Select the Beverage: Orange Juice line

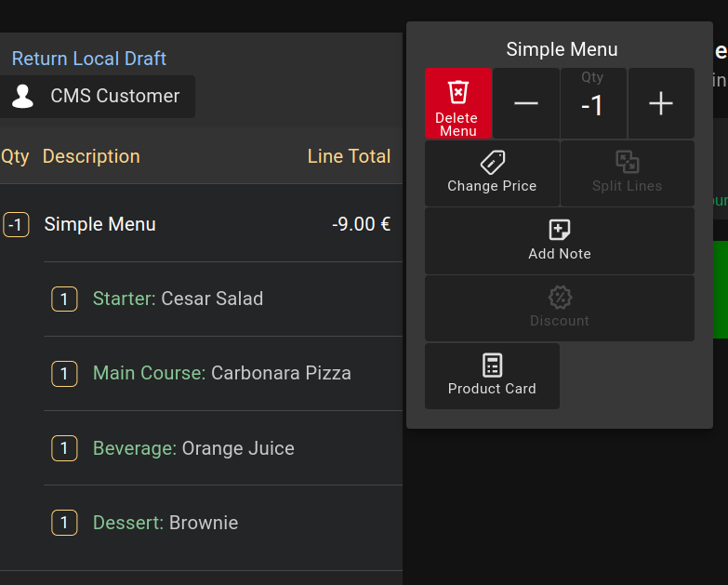[193, 448]
